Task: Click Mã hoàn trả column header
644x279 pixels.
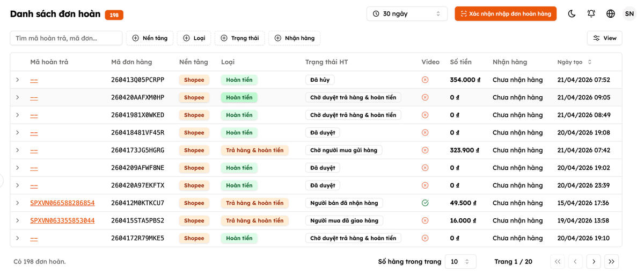Action: (49, 62)
